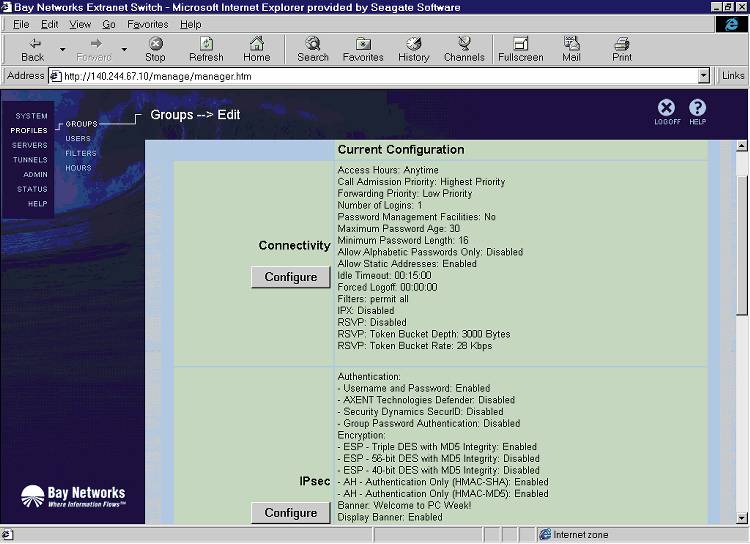Click Configure under IPsec

pos(290,513)
